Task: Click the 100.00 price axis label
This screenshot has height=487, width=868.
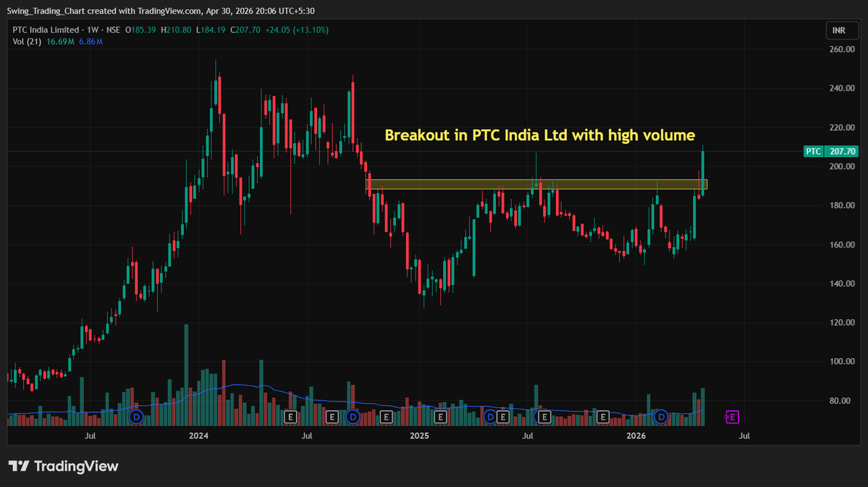Action: tap(842, 361)
